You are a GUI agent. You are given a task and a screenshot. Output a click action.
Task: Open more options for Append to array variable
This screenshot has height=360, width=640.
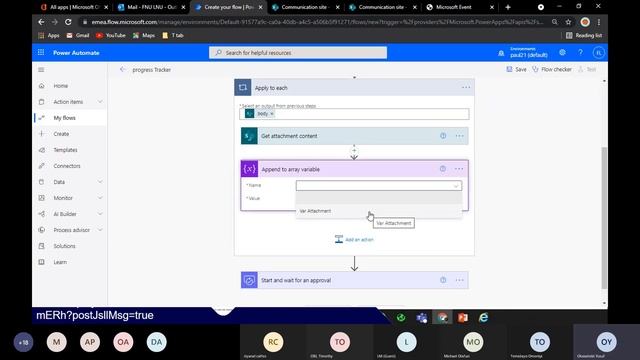[x=459, y=169]
